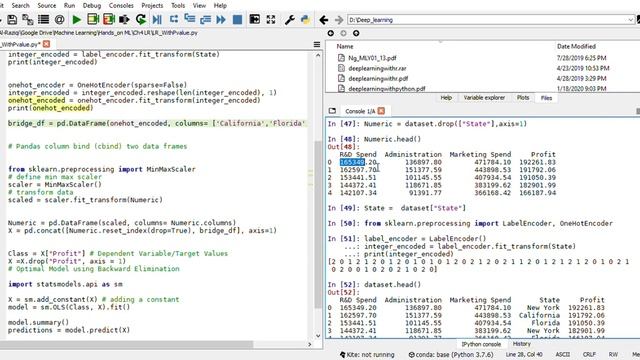Click the Files pane parent-folder icon
Viewport: 640px width, 360px height.
click(356, 33)
